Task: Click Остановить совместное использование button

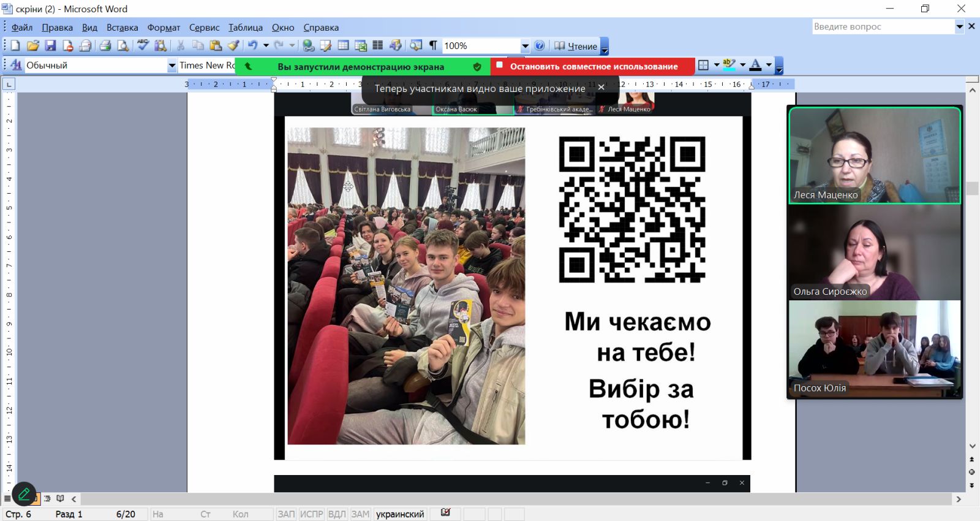Action: pos(593,66)
